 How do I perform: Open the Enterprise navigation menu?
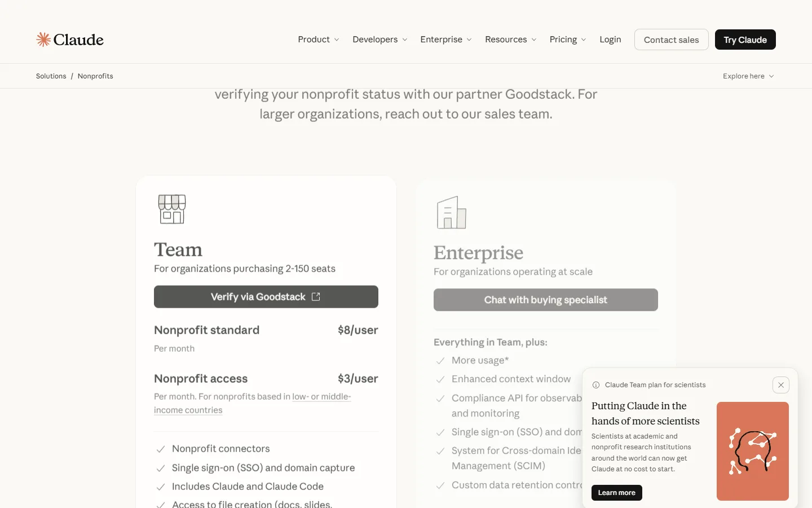pos(446,40)
